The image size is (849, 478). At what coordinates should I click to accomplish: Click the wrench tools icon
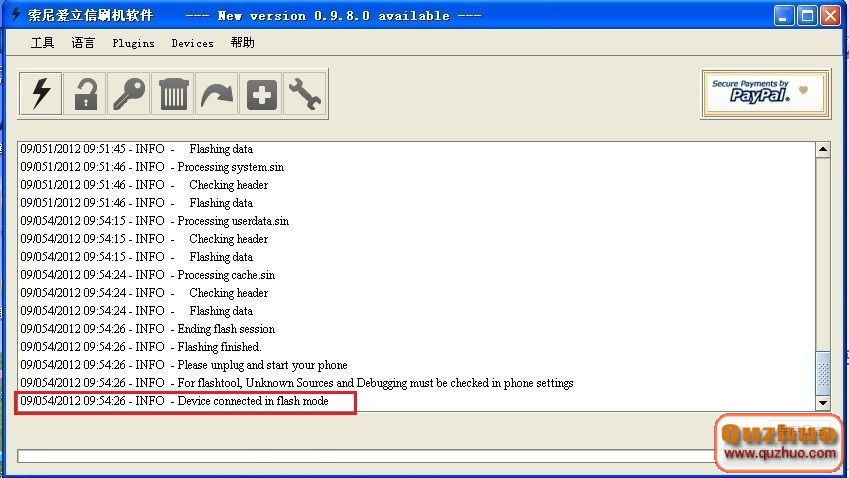[305, 94]
